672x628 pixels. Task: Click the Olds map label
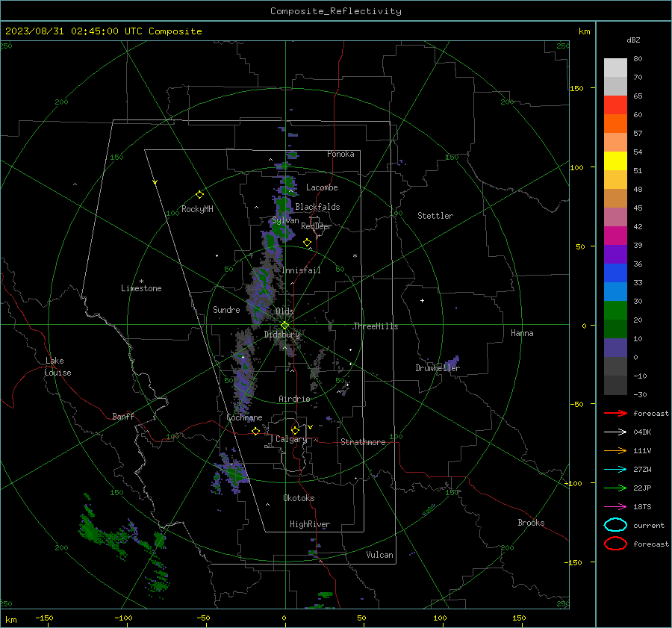pos(284,311)
